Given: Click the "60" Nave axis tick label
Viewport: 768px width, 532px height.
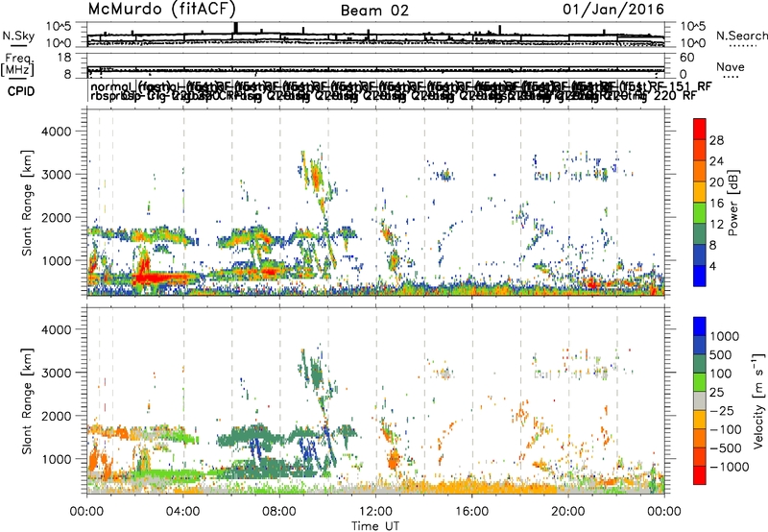Looking at the screenshot, I should 687,58.
